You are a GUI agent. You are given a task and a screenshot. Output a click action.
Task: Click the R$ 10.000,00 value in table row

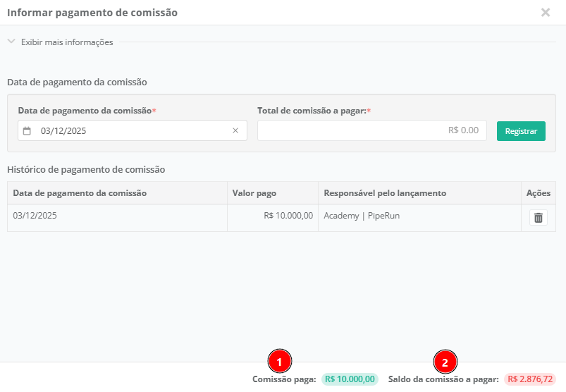click(x=288, y=216)
